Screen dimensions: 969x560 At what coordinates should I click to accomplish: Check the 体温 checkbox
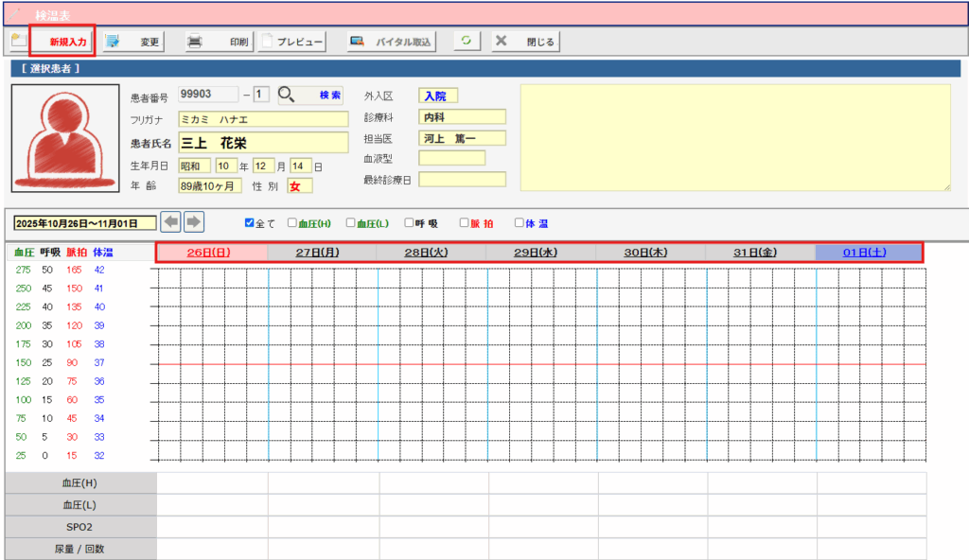pyautogui.click(x=519, y=223)
